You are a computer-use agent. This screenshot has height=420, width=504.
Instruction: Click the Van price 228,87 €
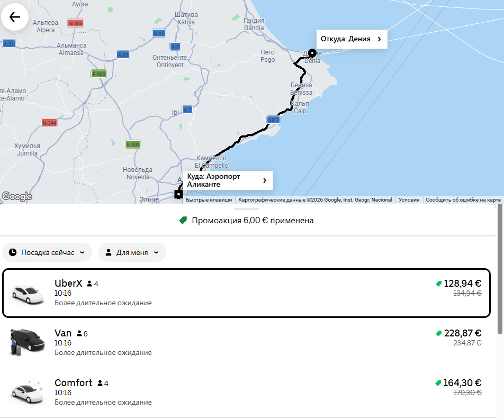click(x=463, y=333)
